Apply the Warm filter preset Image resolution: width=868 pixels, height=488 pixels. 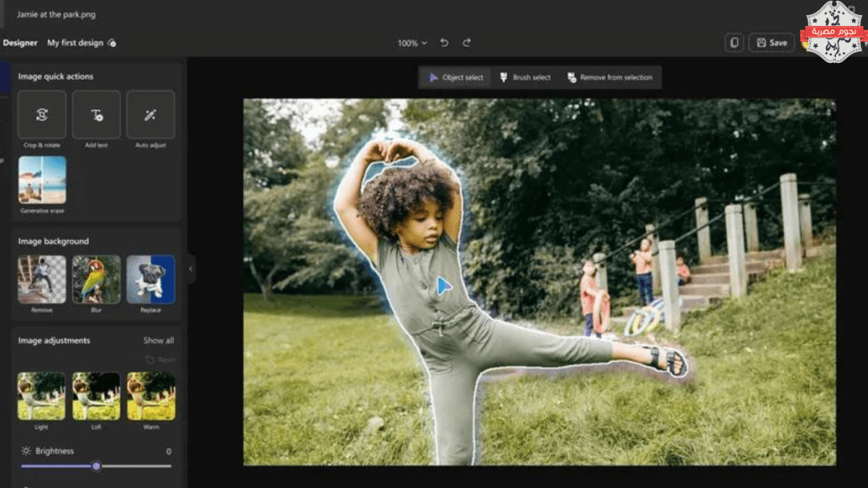click(x=151, y=396)
